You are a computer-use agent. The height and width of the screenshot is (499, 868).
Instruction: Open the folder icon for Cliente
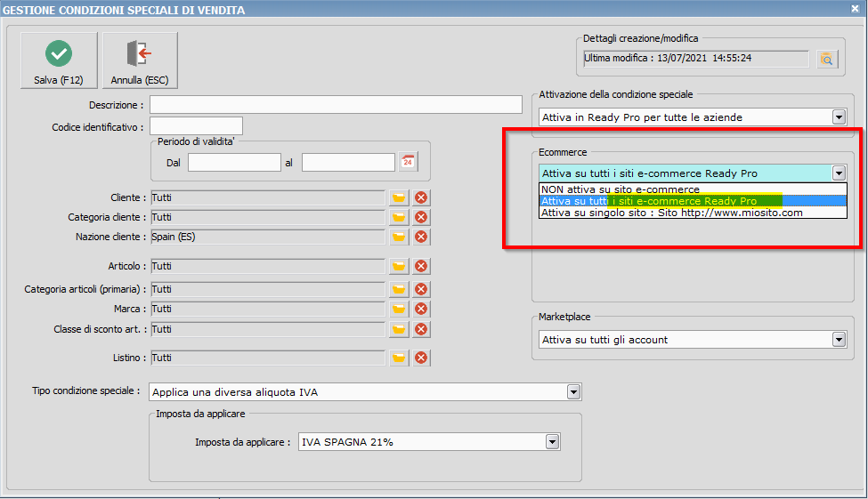399,197
